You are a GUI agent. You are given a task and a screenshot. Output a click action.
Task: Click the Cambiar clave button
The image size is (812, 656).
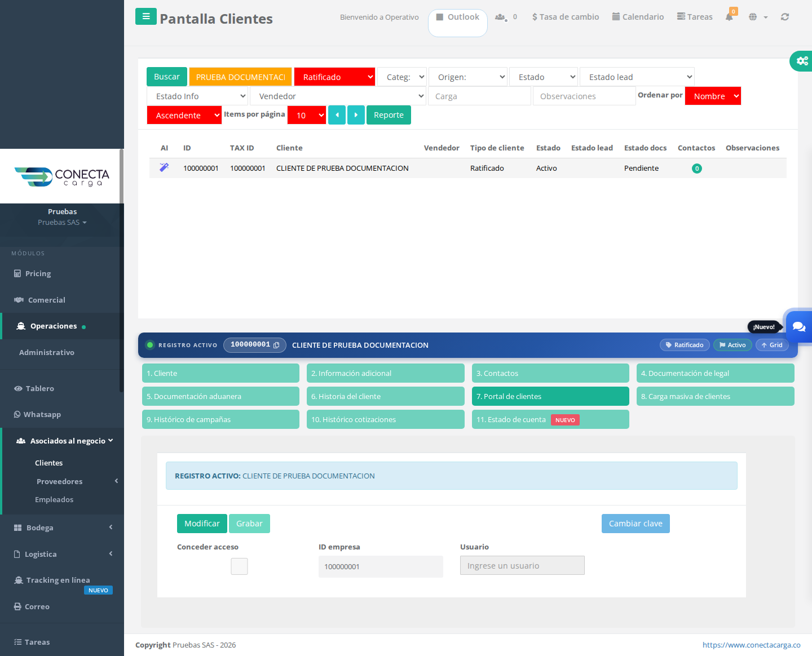[636, 524]
